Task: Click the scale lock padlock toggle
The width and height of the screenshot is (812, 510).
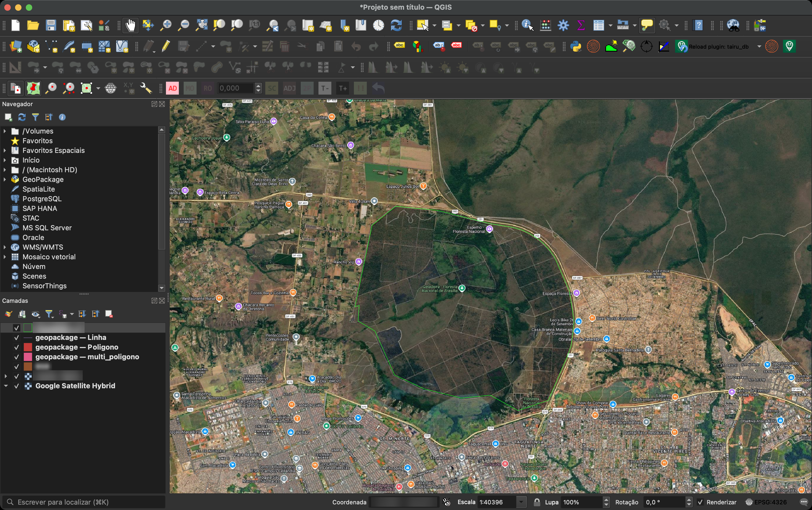Action: point(536,502)
